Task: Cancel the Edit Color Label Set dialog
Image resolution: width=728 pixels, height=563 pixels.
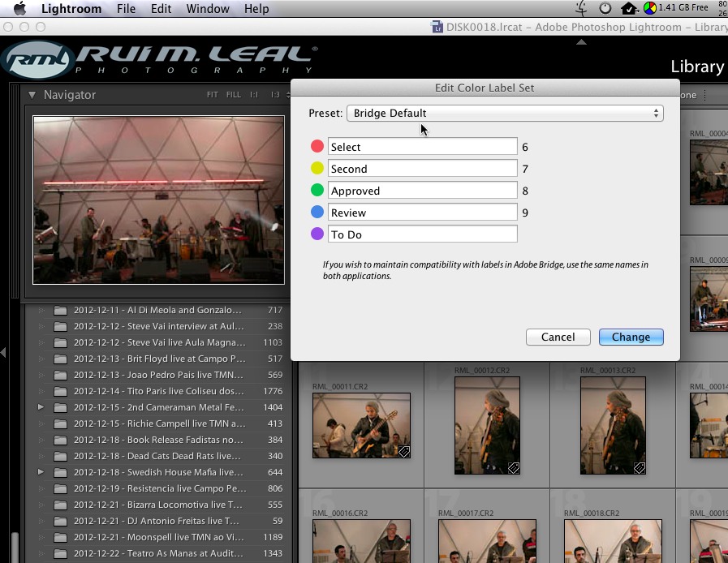Action: point(558,337)
